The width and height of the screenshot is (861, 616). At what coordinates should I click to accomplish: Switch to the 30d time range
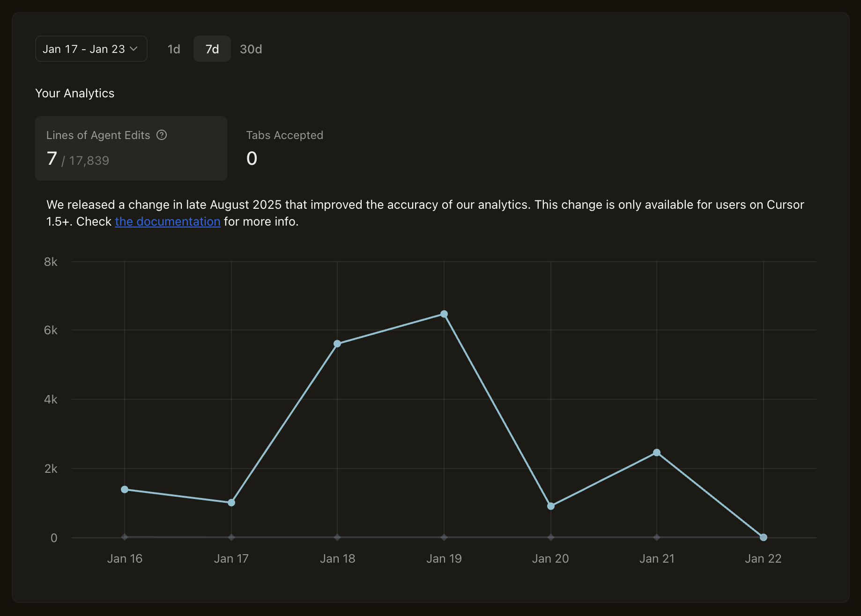(251, 49)
